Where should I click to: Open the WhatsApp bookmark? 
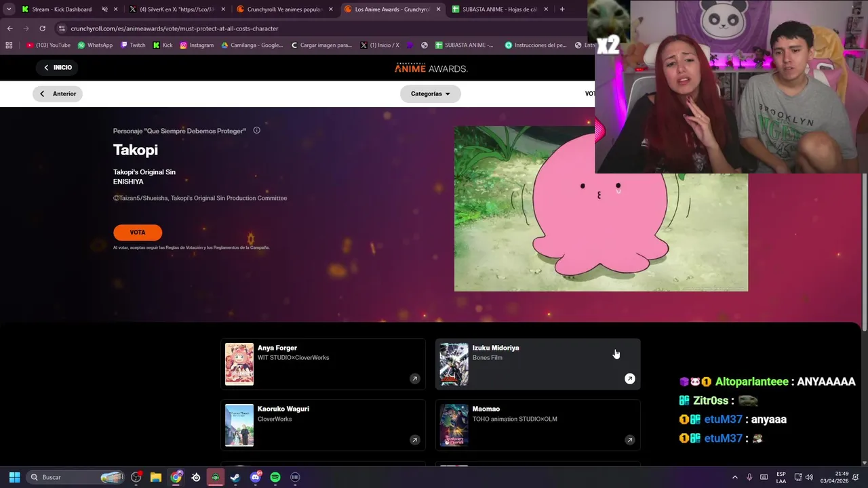(95, 45)
